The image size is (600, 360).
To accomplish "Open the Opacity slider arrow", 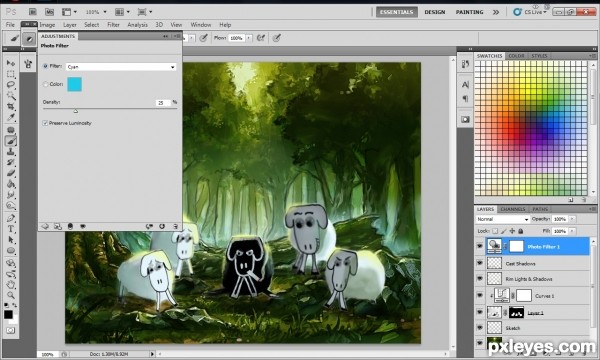I will 572,219.
